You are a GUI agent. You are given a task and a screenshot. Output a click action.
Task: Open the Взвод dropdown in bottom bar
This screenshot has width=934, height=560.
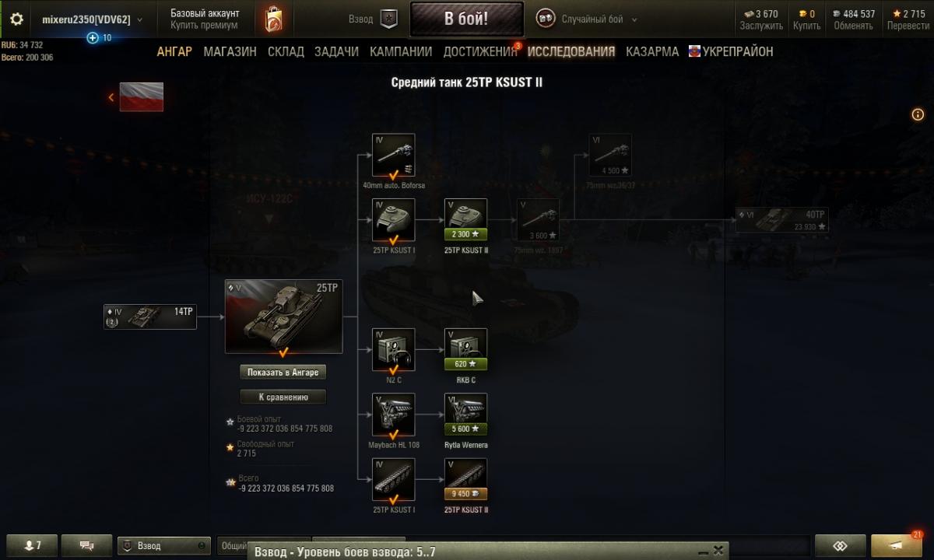coord(163,546)
